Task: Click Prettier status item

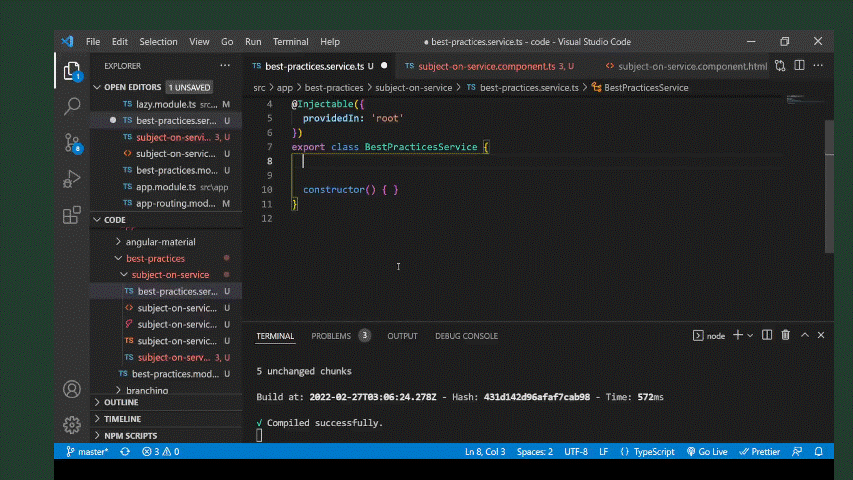Action: tap(759, 452)
